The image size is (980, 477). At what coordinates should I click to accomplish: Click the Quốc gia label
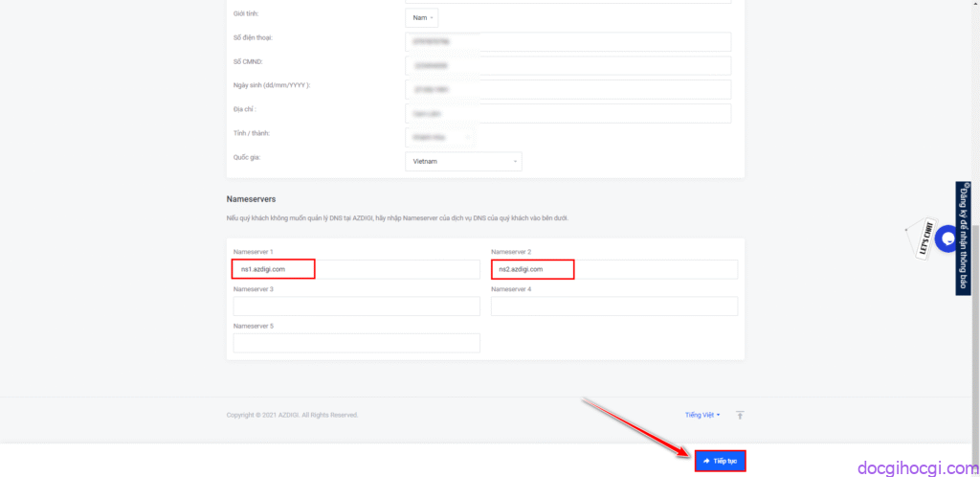coord(247,157)
